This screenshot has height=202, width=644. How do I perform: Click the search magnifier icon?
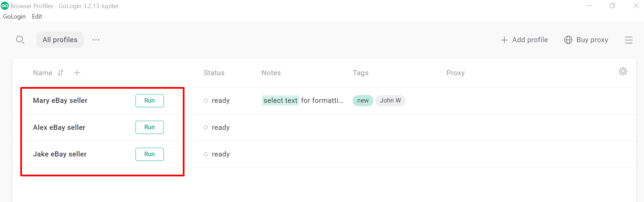(20, 40)
